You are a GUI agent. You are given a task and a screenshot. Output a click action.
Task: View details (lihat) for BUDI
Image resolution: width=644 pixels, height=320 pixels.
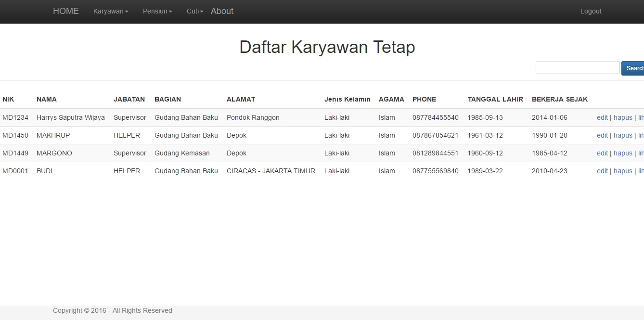coord(641,171)
